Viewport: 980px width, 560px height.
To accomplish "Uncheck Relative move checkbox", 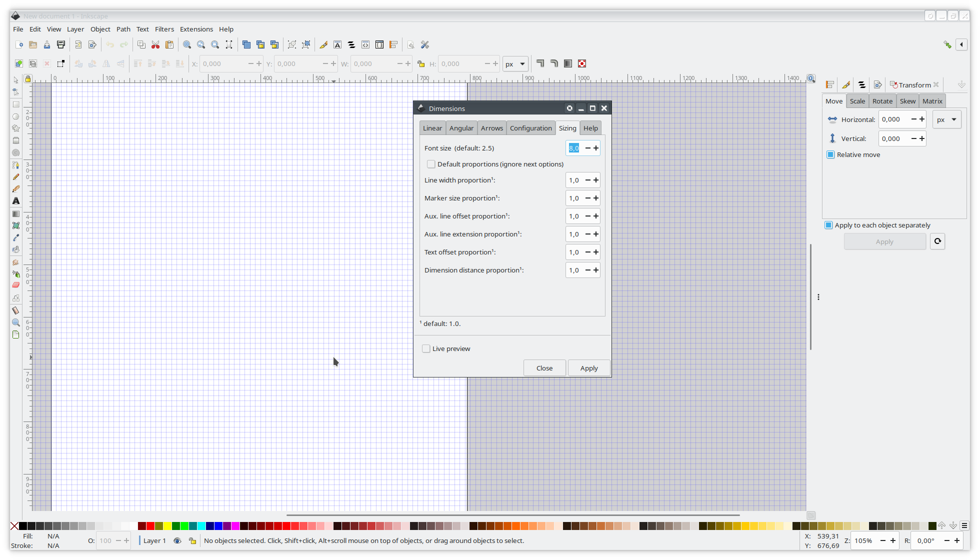I will [x=830, y=155].
